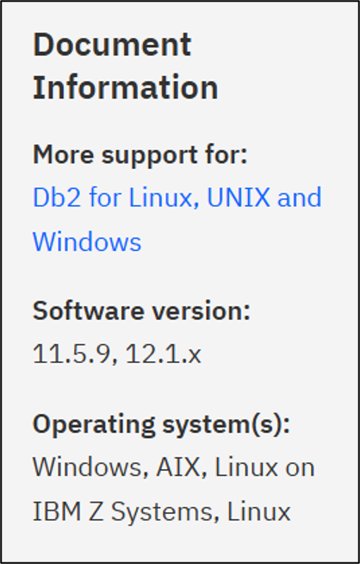Screen dimensions: 360x564
Task: Click the word Document in the heading
Action: pyautogui.click(x=112, y=45)
